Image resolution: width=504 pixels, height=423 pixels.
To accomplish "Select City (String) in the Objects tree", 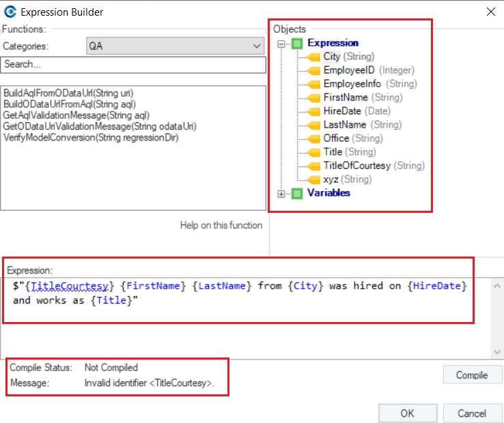I will tap(349, 57).
